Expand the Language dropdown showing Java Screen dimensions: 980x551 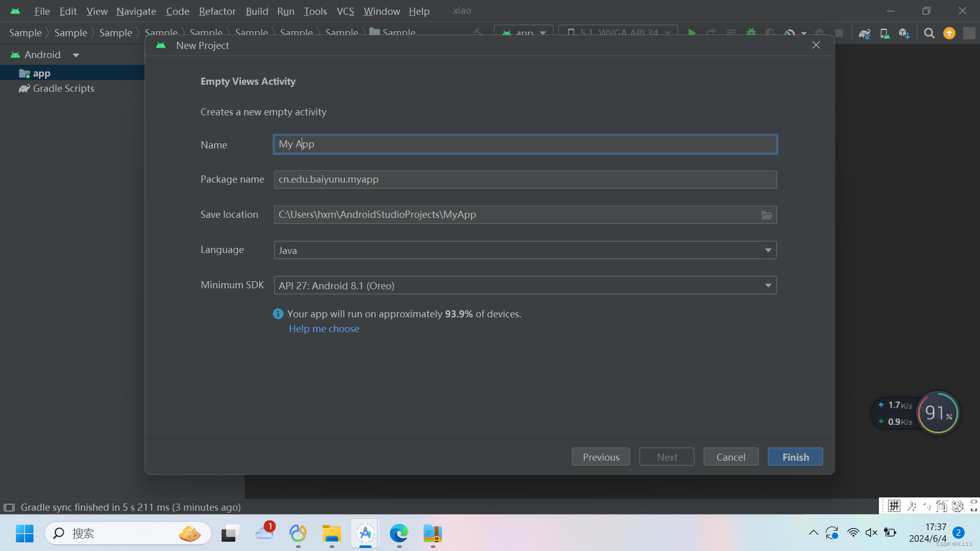[768, 250]
